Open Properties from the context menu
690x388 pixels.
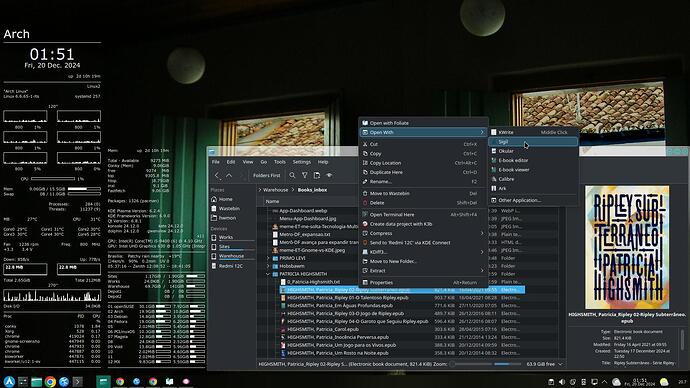click(x=423, y=282)
